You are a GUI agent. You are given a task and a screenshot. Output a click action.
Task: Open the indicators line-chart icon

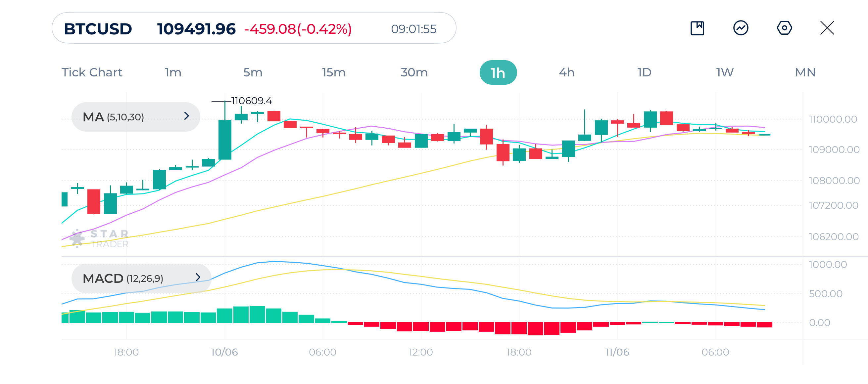(x=741, y=29)
